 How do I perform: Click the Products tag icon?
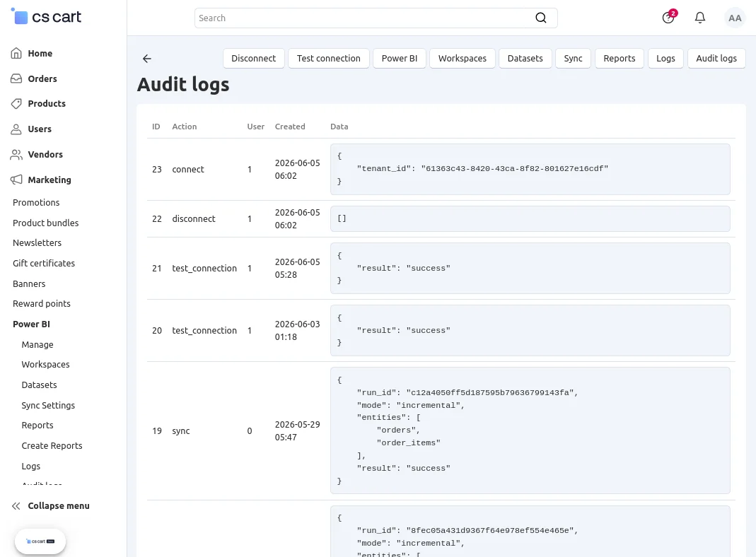(x=16, y=104)
